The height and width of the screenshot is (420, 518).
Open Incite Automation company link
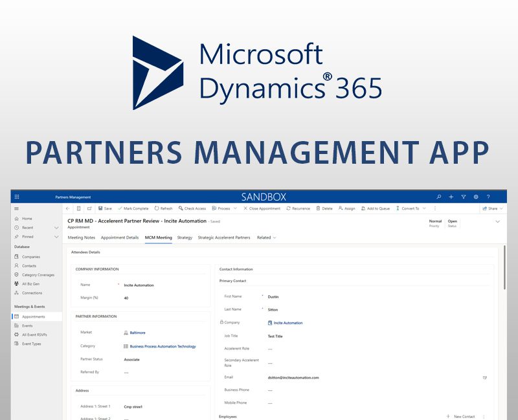288,323
